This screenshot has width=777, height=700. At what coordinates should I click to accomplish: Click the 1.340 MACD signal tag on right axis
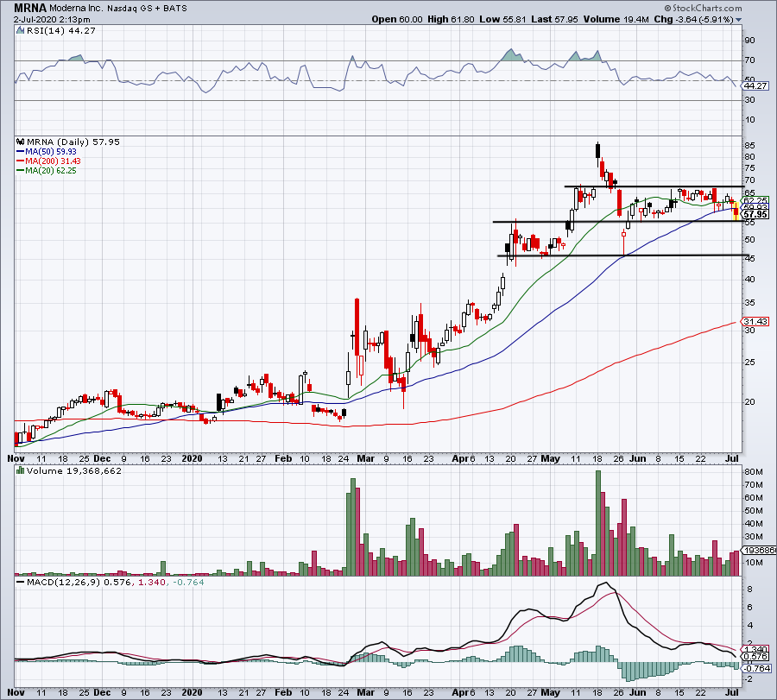point(755,649)
